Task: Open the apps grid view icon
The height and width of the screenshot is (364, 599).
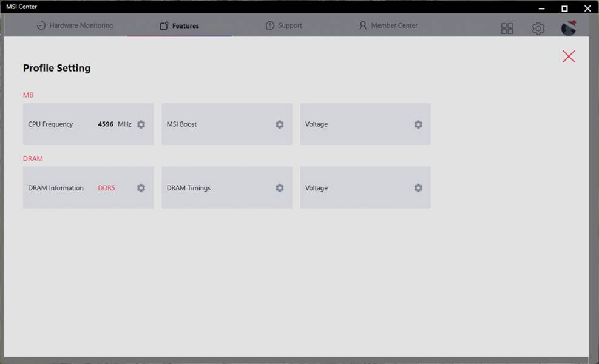Action: point(507,29)
